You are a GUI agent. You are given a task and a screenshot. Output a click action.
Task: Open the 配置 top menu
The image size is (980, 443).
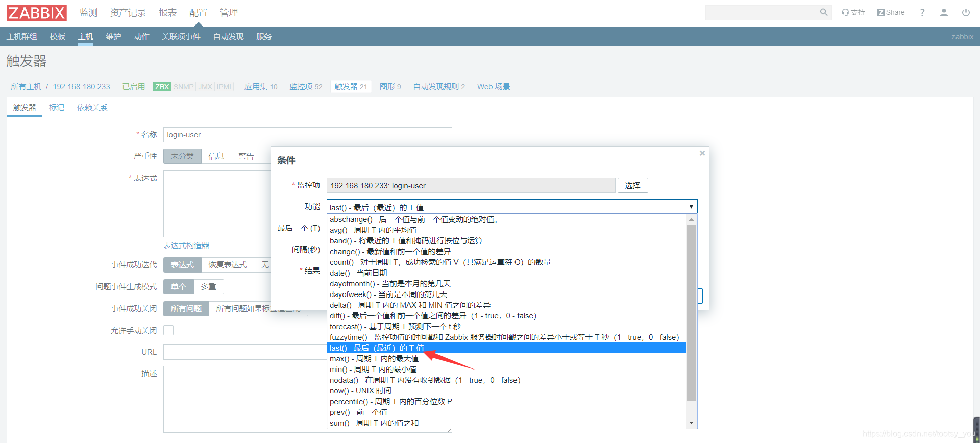(198, 13)
